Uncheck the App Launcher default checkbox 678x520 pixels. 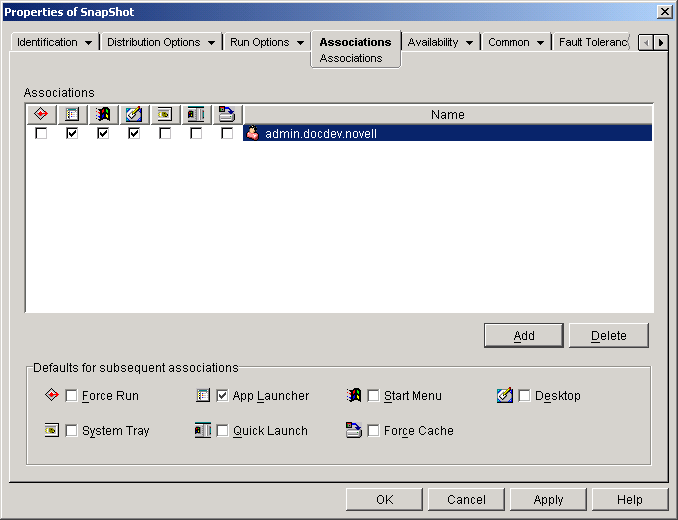tap(222, 396)
